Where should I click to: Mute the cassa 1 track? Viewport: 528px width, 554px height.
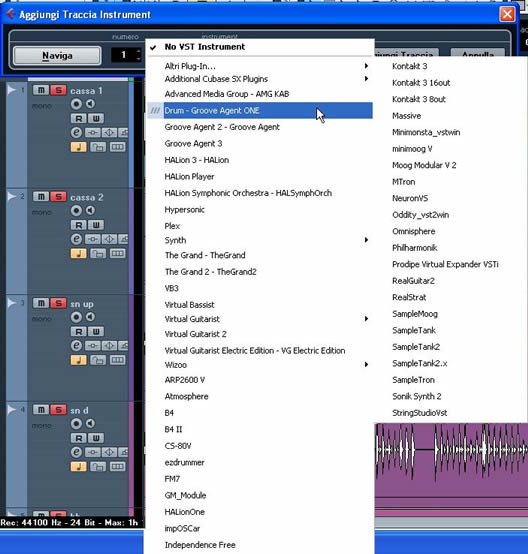pos(41,90)
